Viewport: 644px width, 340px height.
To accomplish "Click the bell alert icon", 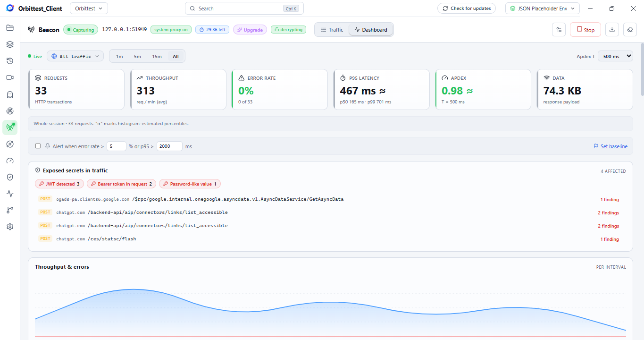I will (48, 146).
